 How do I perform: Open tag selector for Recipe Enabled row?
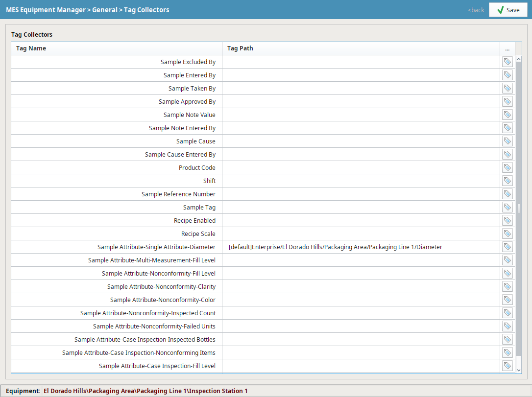point(507,220)
